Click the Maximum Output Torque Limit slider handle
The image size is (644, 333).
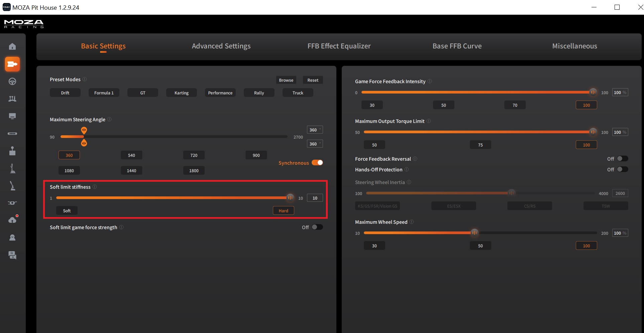pos(593,132)
